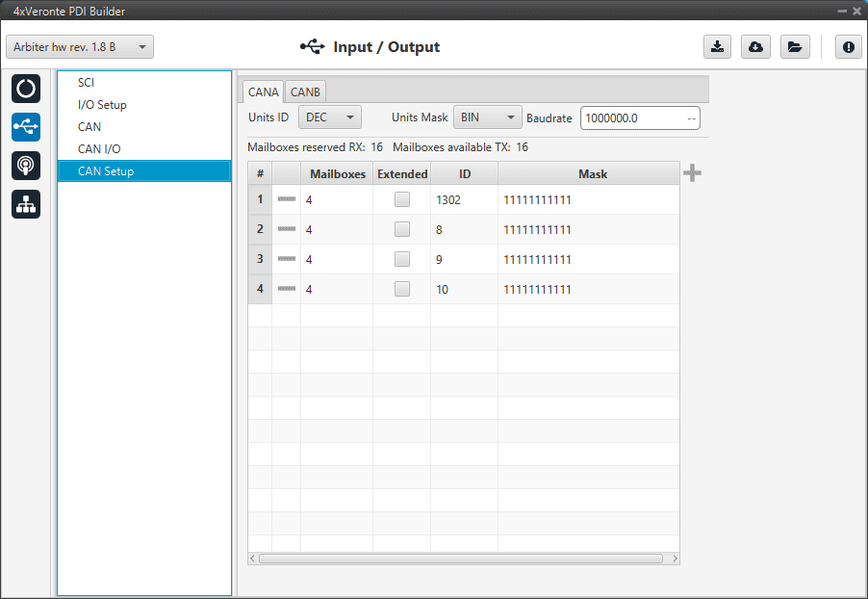
Task: Remove mailbox row 2 with minus icon
Action: (x=286, y=229)
